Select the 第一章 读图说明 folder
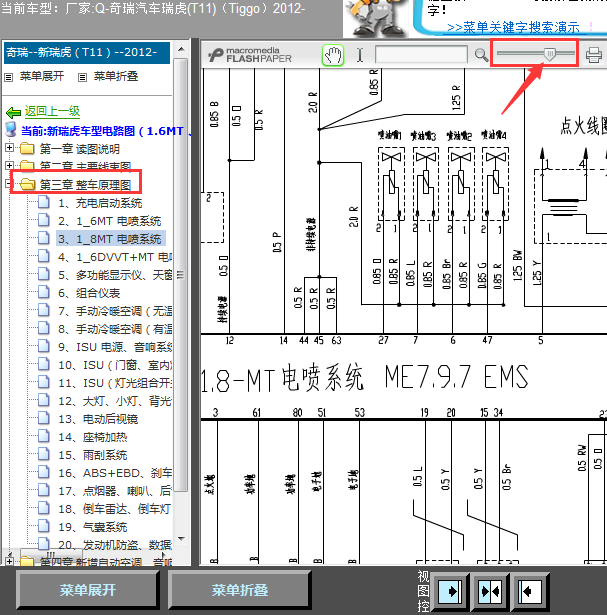 (80, 149)
